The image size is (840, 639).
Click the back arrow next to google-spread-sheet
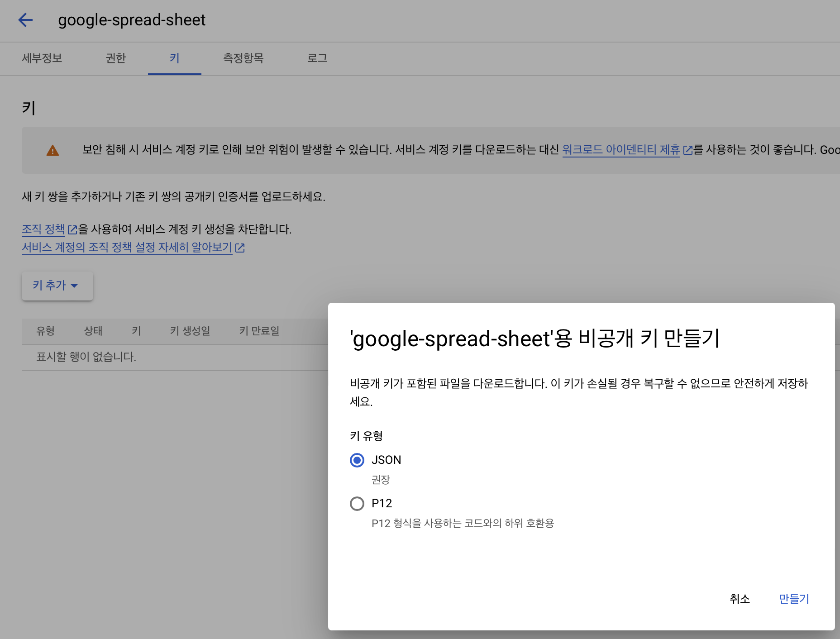coord(25,20)
